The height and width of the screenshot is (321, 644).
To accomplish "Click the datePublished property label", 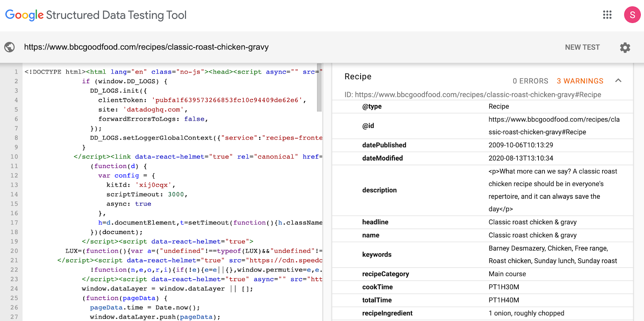I will coord(384,145).
